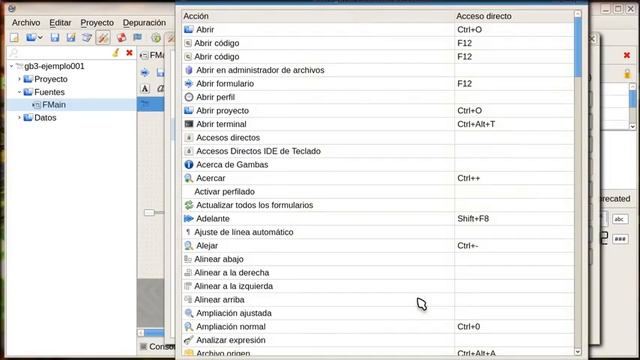The image size is (640, 360).
Task: Click the ### control in toolbox
Action: tap(620, 239)
